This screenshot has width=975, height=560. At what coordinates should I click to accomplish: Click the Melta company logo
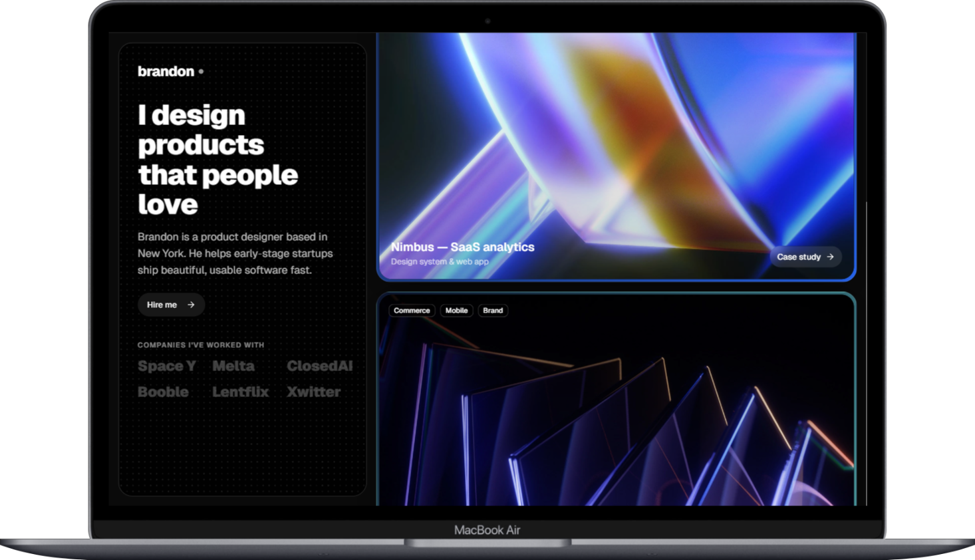tap(233, 366)
